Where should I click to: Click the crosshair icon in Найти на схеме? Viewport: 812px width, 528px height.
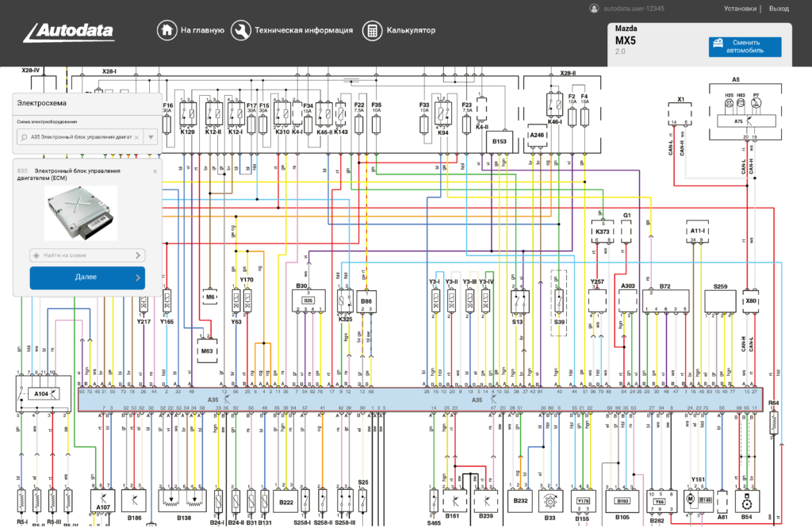(36, 255)
